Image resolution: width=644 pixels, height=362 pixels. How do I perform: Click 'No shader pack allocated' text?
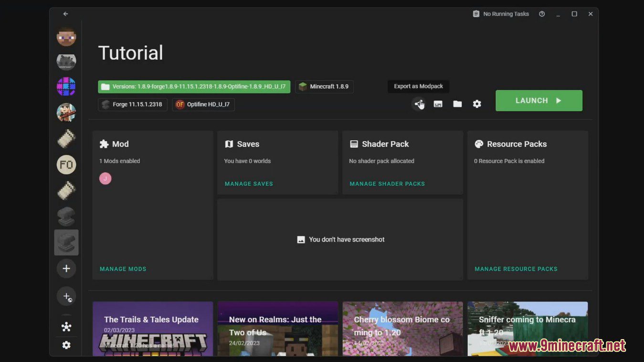point(382,161)
